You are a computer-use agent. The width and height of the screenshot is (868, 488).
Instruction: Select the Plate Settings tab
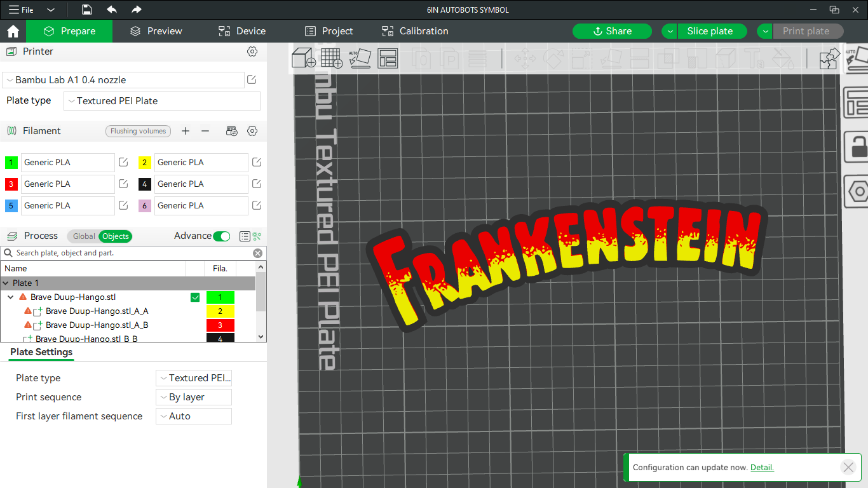(41, 352)
